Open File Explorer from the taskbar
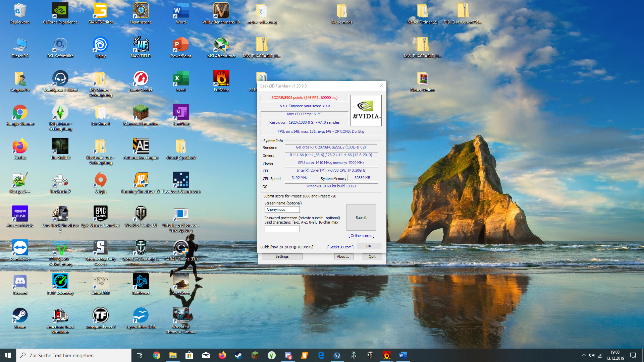644x362 pixels. [173, 355]
